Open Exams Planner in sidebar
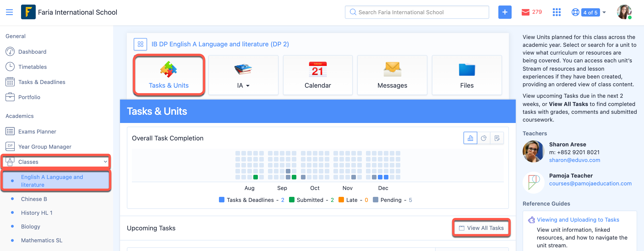The height and width of the screenshot is (251, 644). coord(37,131)
